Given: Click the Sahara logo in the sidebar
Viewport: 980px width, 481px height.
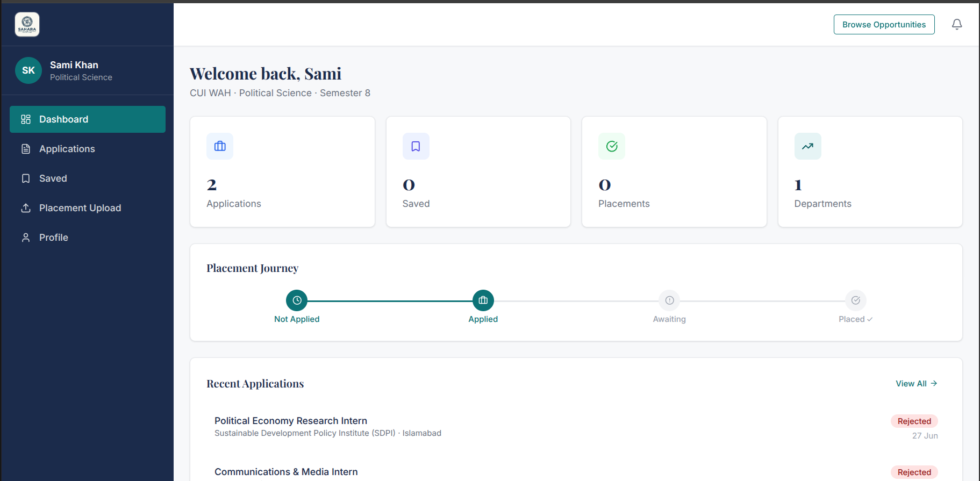Looking at the screenshot, I should pos(27,24).
